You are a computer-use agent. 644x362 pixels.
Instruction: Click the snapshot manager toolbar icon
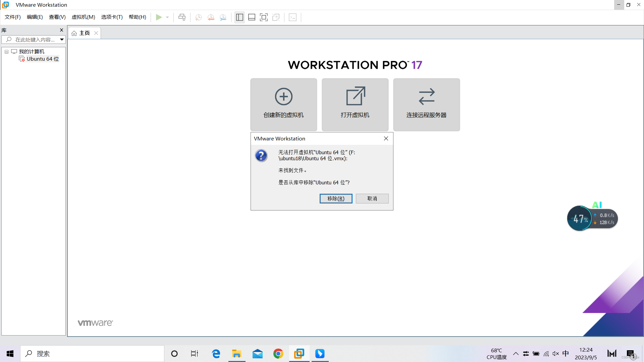click(x=223, y=17)
